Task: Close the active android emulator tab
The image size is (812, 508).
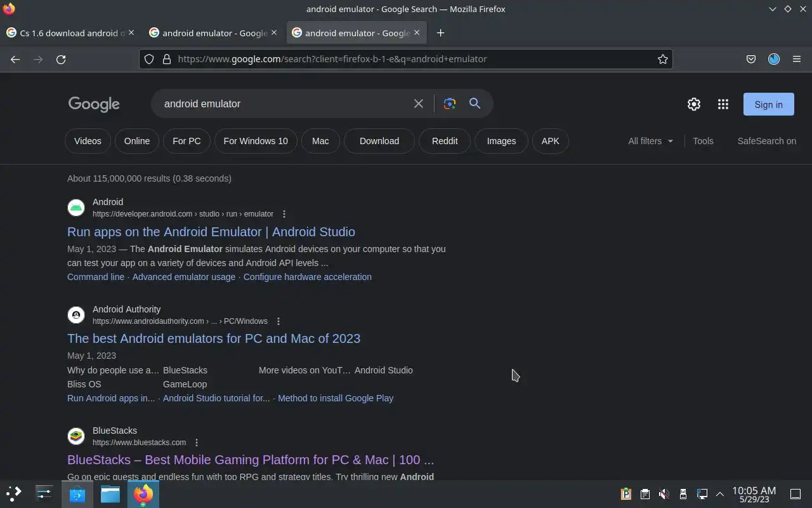Action: pyautogui.click(x=417, y=32)
